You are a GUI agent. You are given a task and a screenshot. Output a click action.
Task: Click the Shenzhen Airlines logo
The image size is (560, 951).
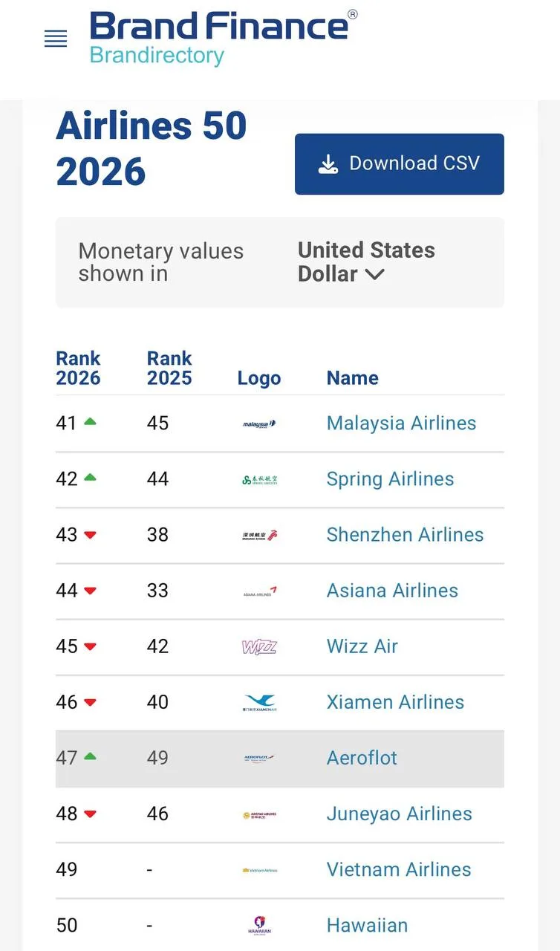pyautogui.click(x=259, y=536)
